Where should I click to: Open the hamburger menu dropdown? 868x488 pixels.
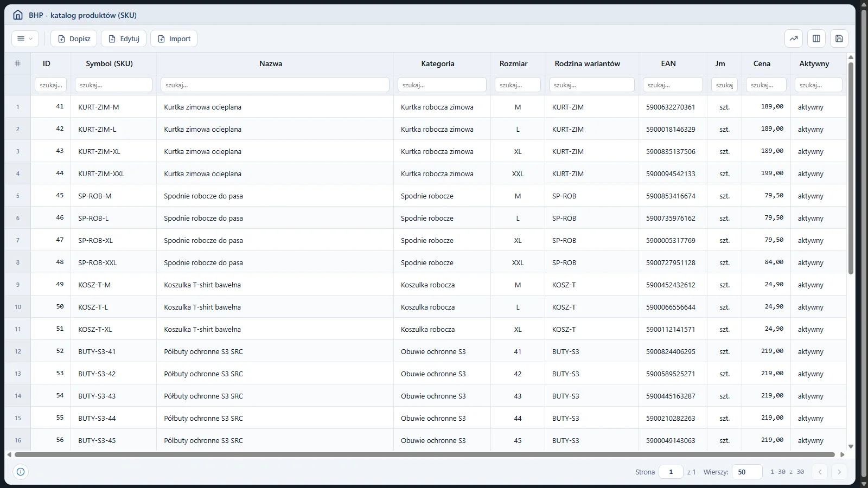pyautogui.click(x=25, y=38)
